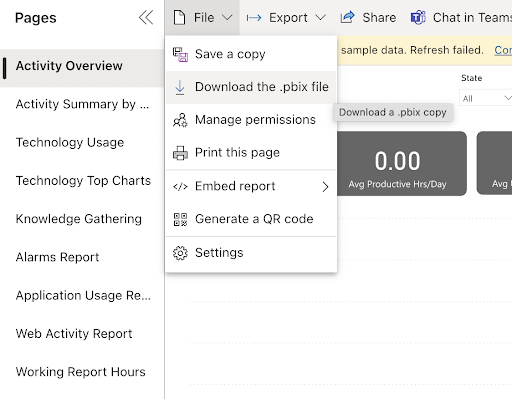Select Save a copy menu entry
Viewport: 512px width, 399px height.
point(251,54)
